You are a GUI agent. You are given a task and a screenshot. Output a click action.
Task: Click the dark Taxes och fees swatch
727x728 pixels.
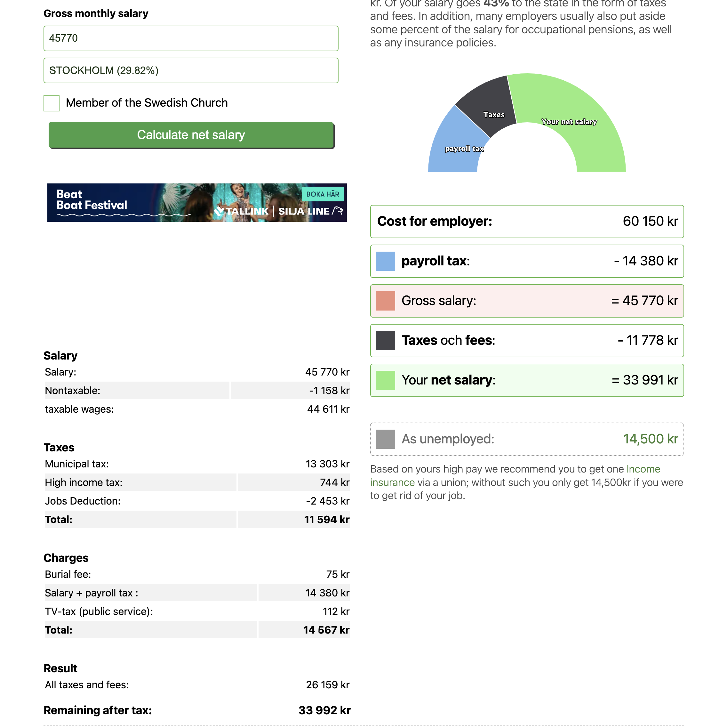385,341
